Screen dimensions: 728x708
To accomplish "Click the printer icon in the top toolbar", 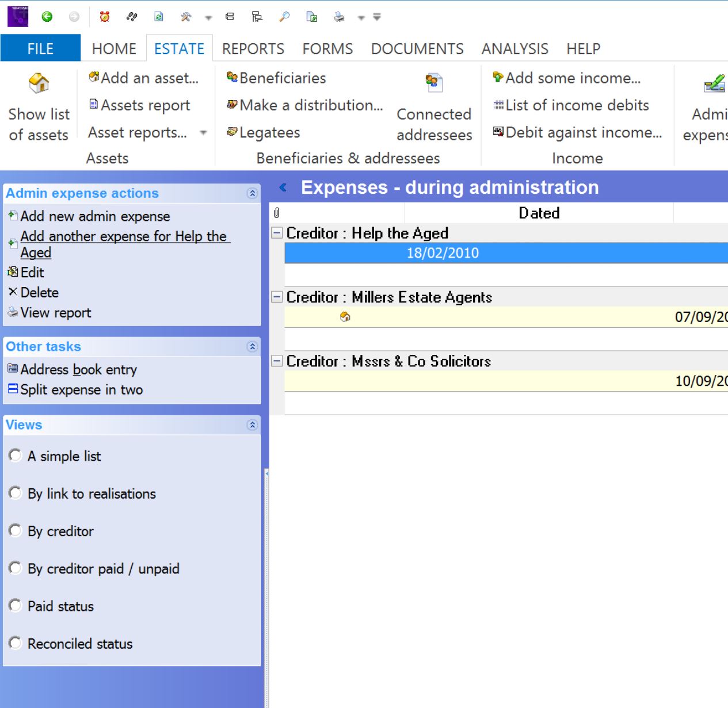I will (339, 17).
